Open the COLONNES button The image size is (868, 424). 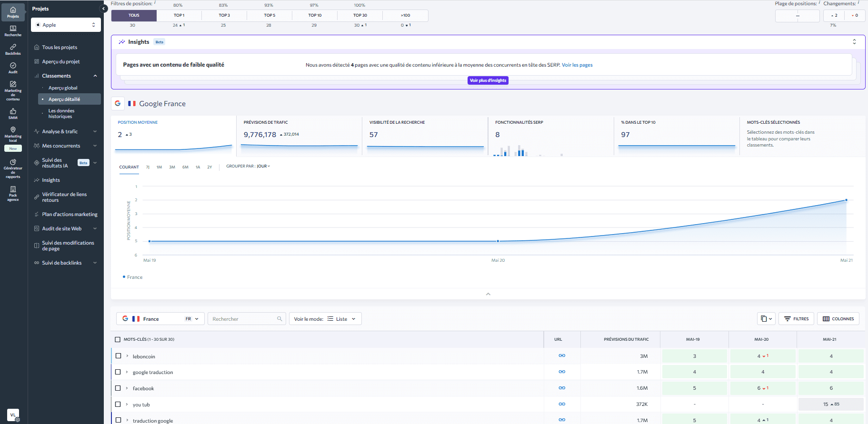click(838, 319)
